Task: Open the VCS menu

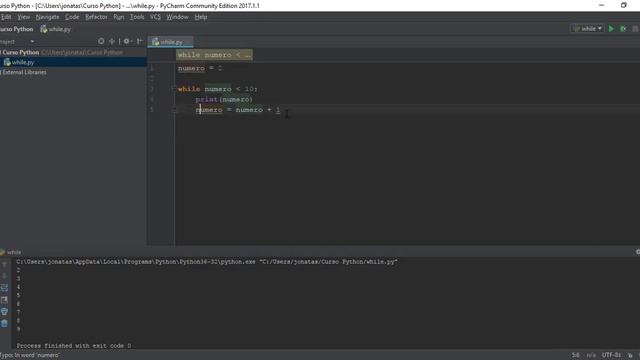Action: click(x=155, y=17)
